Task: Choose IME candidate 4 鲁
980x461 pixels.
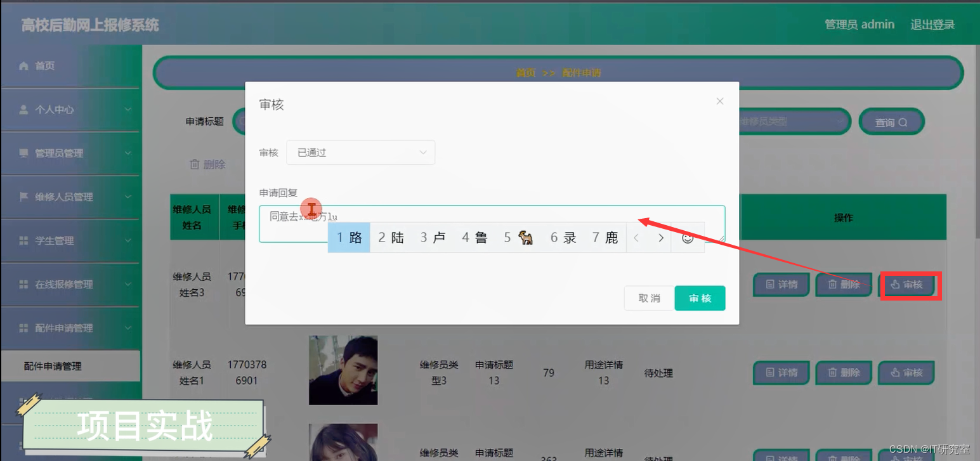Action: pyautogui.click(x=474, y=238)
